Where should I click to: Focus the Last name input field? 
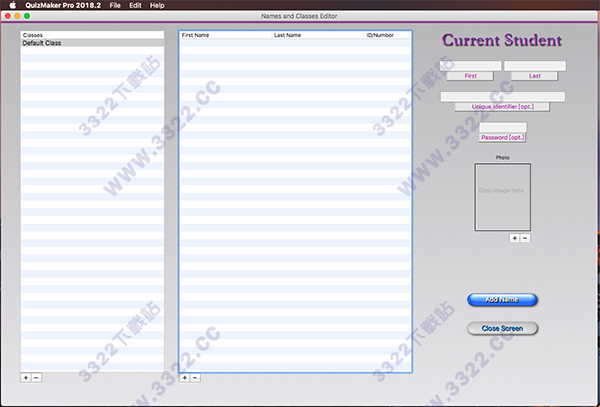tap(535, 66)
